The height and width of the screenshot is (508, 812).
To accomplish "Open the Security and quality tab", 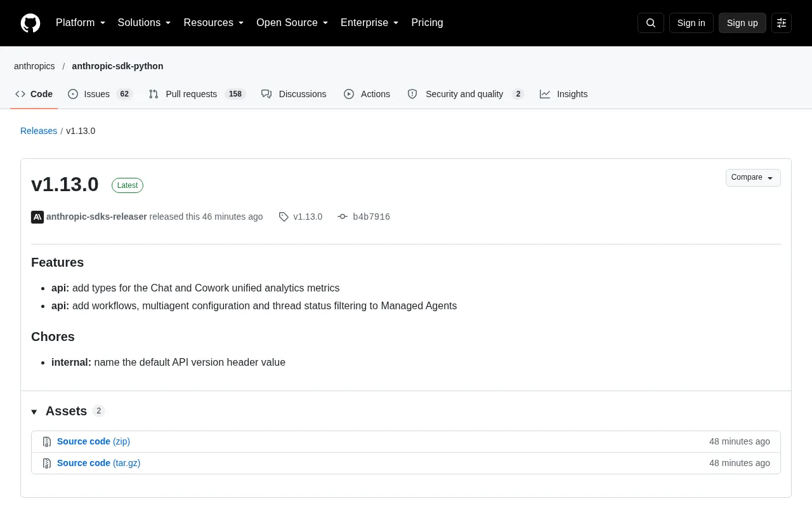I will click(466, 94).
